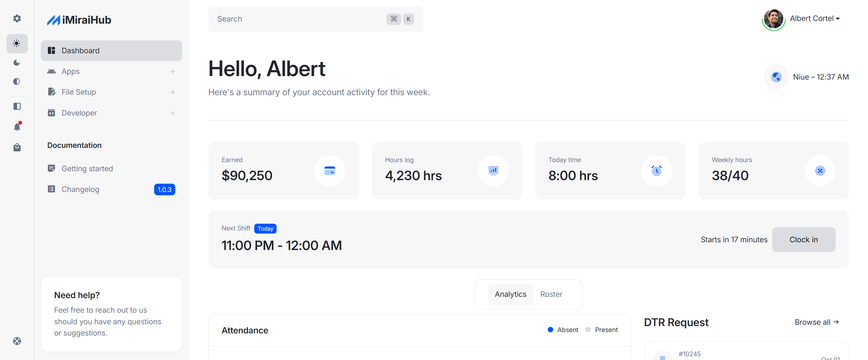
Task: Click the settings gear icon in sidebar
Action: [x=17, y=19]
